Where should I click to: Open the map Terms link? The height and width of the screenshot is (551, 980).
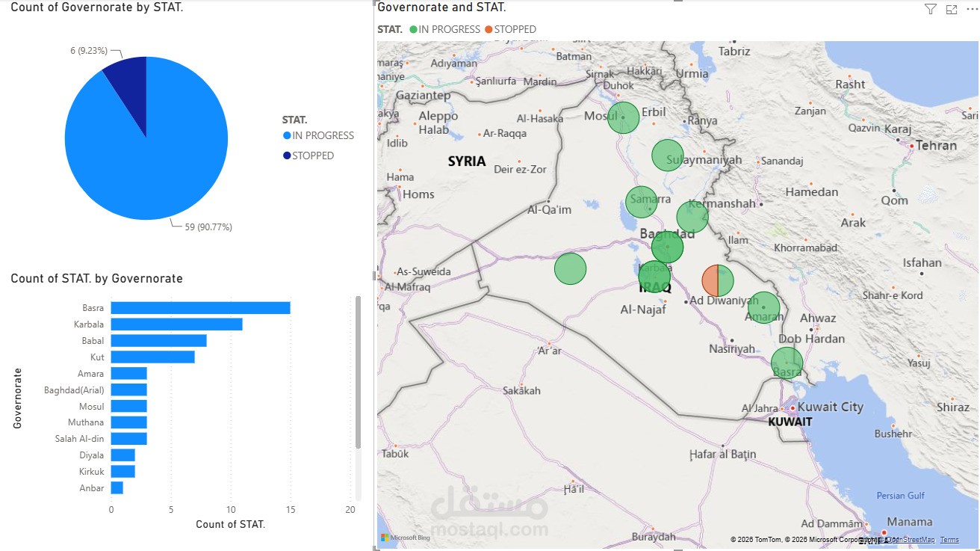[x=949, y=540]
